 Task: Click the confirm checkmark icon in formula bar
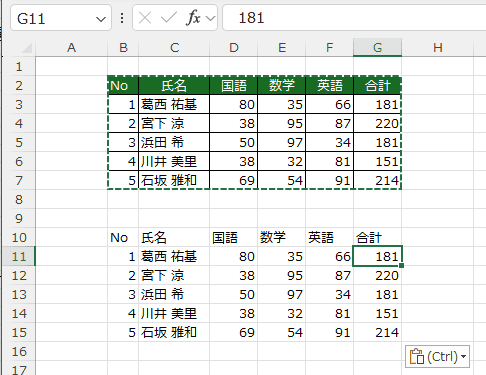168,18
